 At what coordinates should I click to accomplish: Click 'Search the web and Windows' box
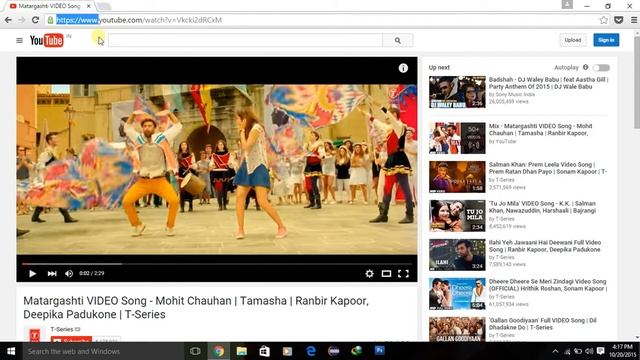click(x=102, y=351)
